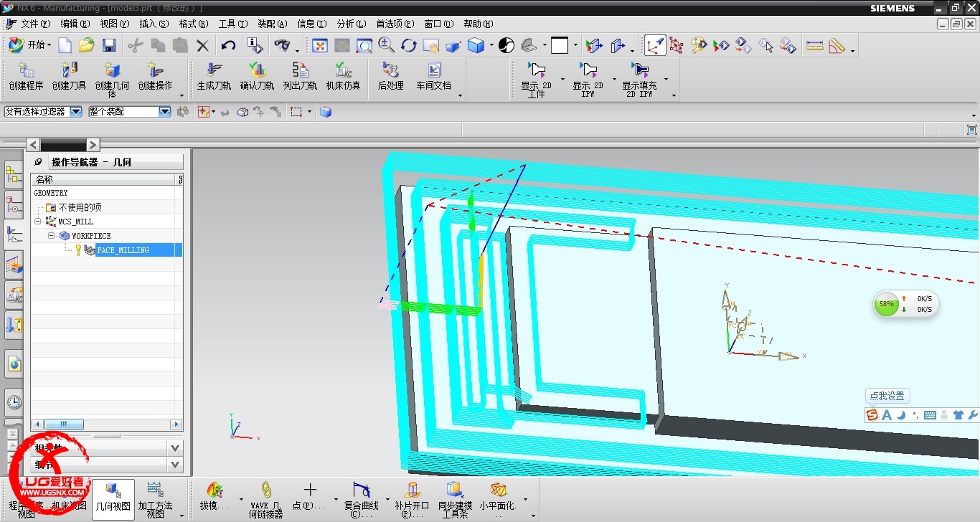The width and height of the screenshot is (980, 522).
Task: Click 显示 2D 工件 icon
Action: pyautogui.click(x=537, y=70)
